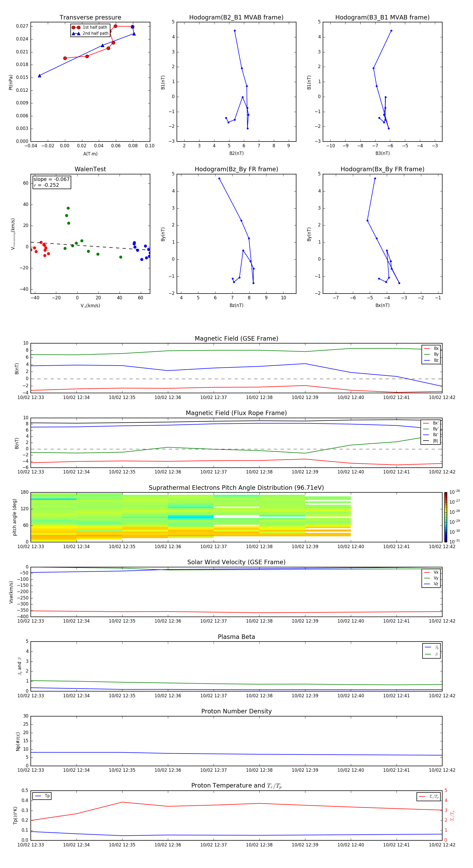Click 'Te/Tp' legend in temperature plot
473x868 pixels.
coord(429,796)
